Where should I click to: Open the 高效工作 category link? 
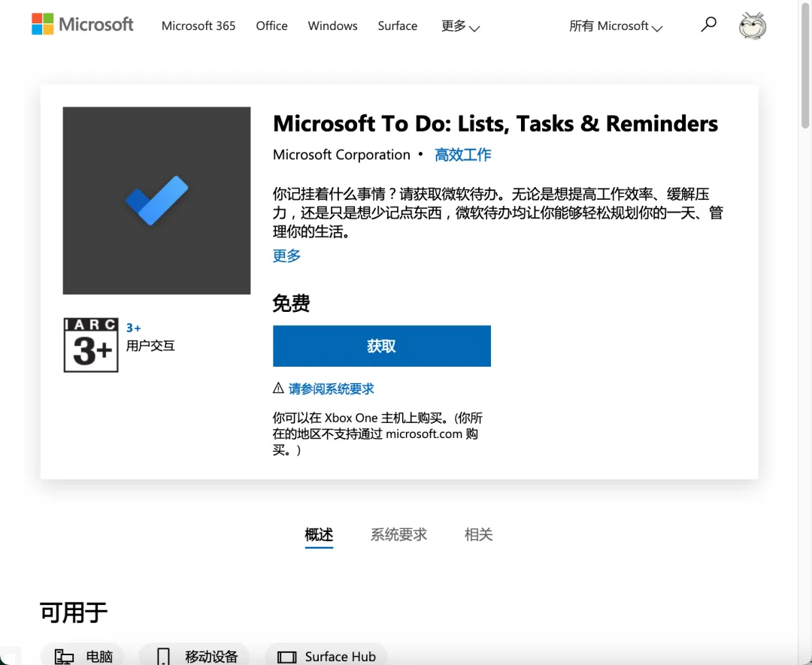462,155
